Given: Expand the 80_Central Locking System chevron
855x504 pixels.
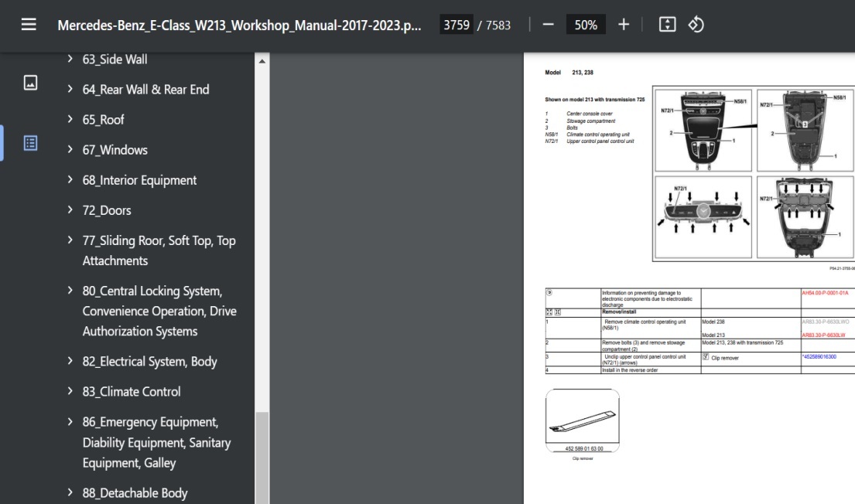Looking at the screenshot, I should 70,291.
